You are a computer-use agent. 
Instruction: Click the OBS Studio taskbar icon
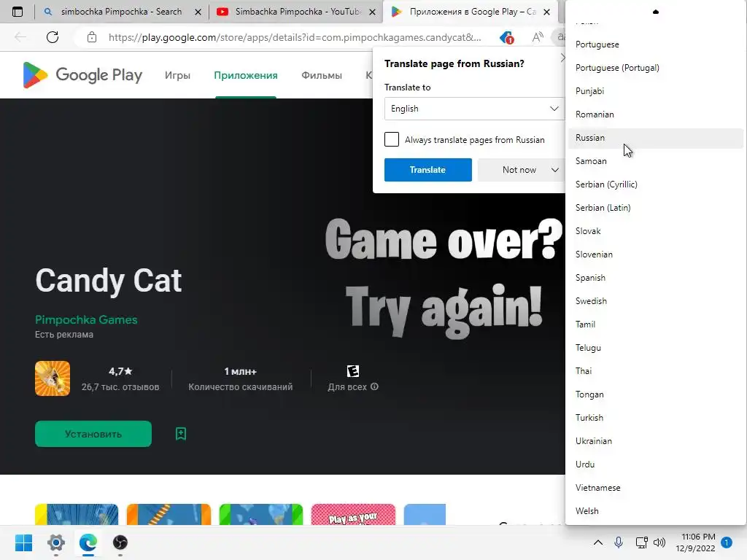pos(120,542)
